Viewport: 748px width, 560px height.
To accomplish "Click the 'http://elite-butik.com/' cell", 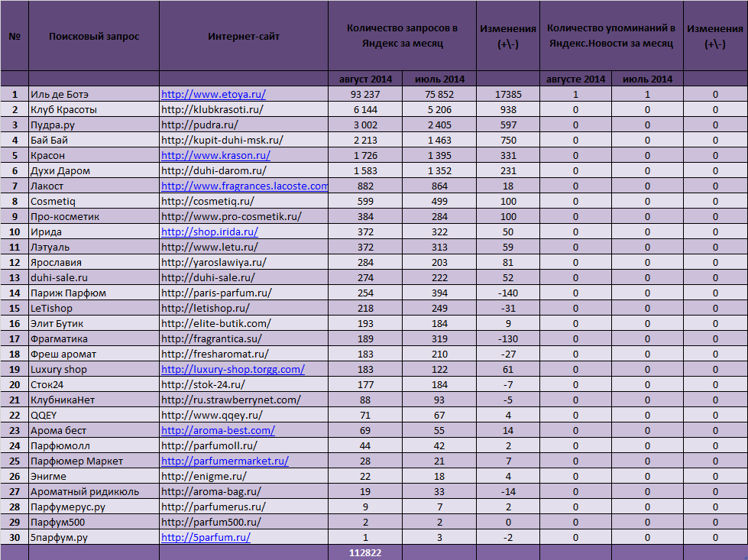I will [244, 323].
